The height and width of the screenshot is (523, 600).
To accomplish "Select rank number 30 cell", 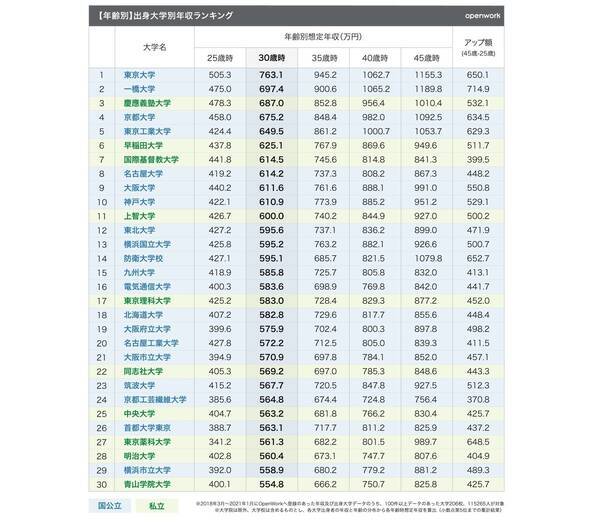I will click(x=101, y=484).
